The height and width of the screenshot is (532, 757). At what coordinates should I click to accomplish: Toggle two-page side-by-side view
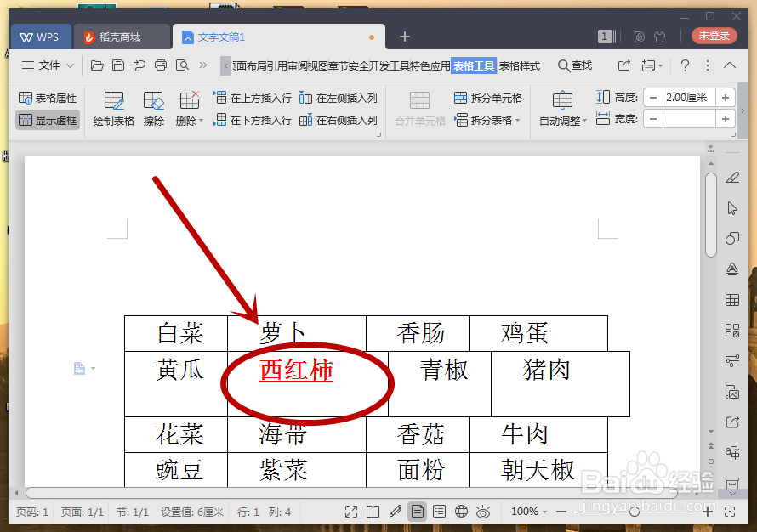pyautogui.click(x=373, y=511)
